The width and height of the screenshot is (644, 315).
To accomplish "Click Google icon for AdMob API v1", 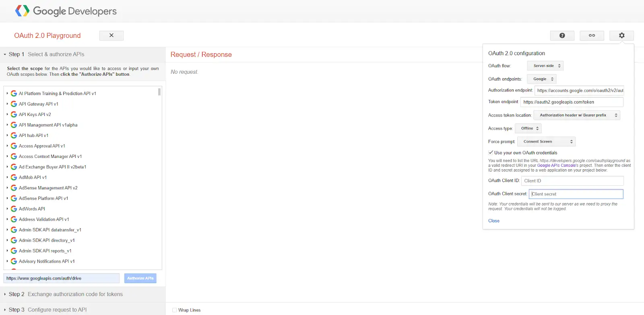I will 14,177.
